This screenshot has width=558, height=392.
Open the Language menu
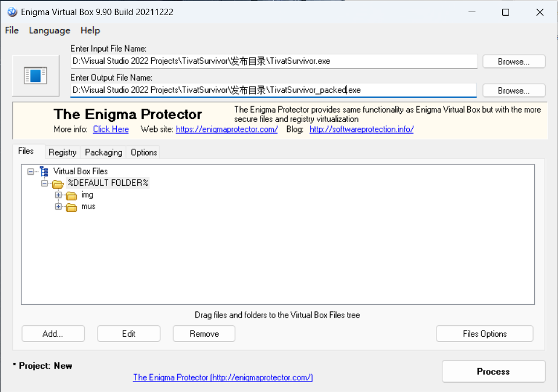(x=49, y=30)
